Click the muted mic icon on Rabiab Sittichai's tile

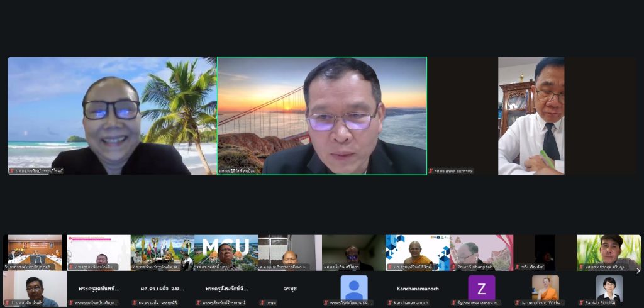(582, 303)
